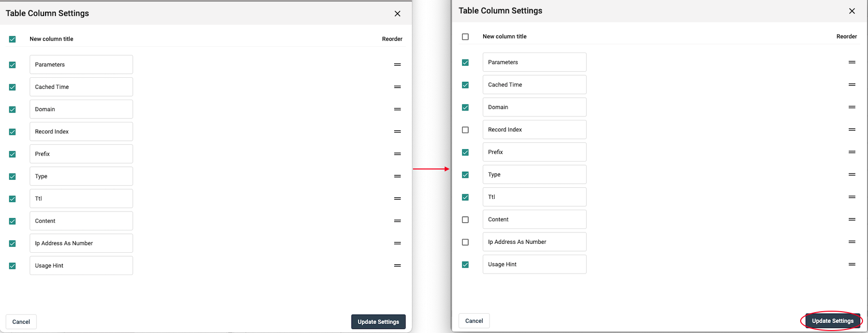The height and width of the screenshot is (333, 868).
Task: Click the Domain reorder handle in right dialog
Action: tap(852, 107)
